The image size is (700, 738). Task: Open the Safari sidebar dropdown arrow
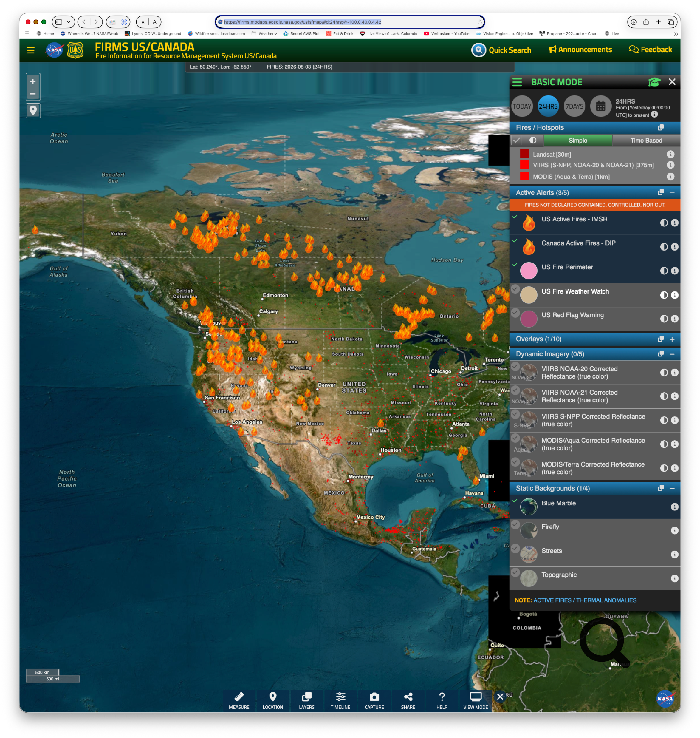69,22
